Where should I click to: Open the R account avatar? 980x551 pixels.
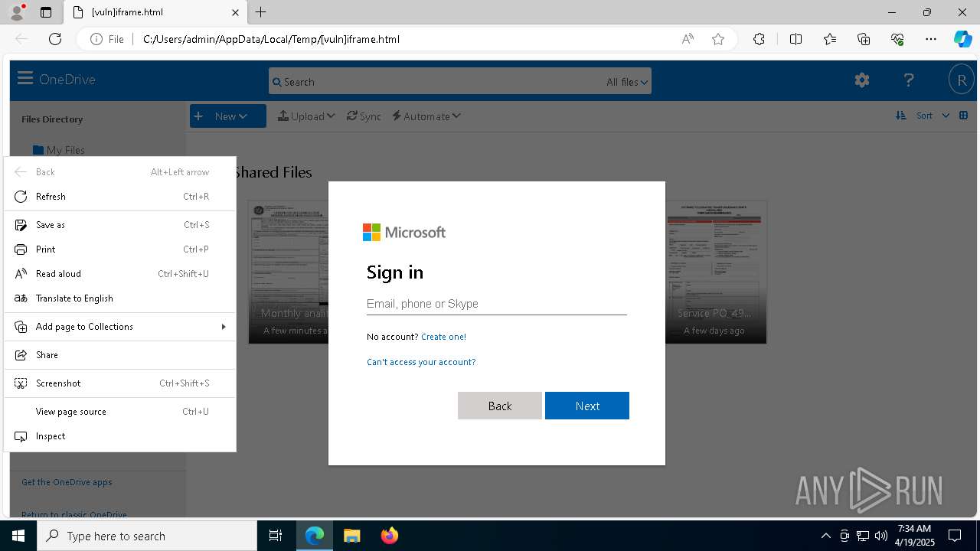962,80
